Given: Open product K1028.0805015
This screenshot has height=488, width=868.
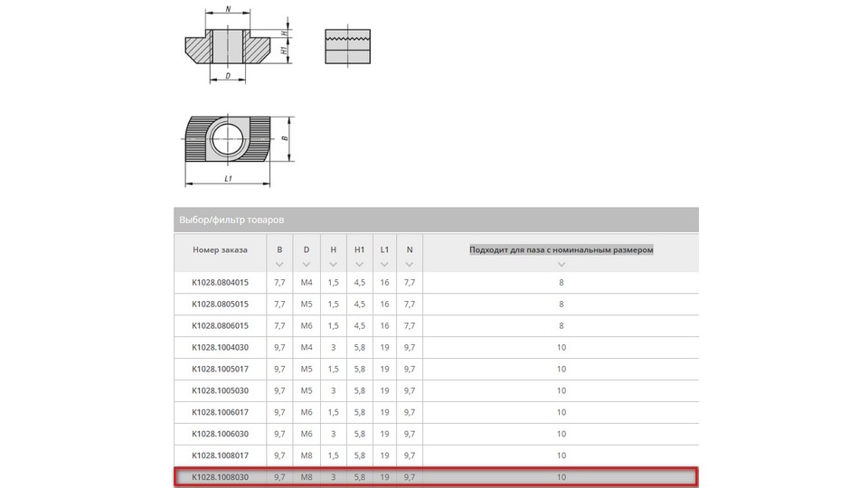Looking at the screenshot, I should (x=220, y=304).
